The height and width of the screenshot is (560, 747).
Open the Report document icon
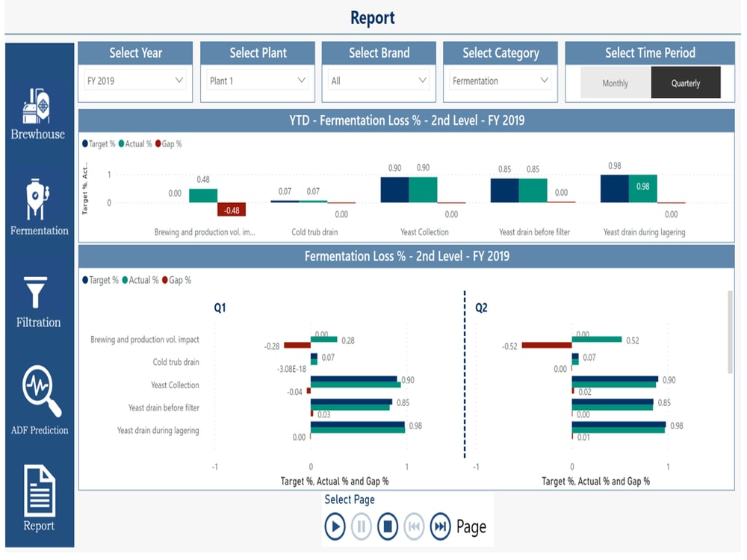pos(40,491)
